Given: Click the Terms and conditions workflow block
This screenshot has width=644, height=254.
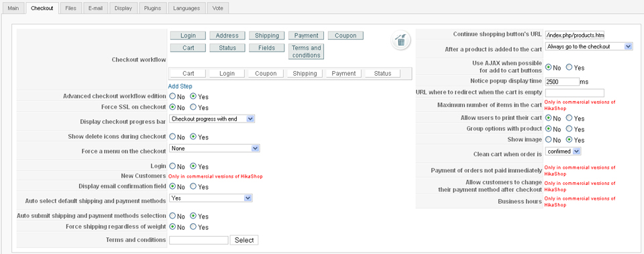Looking at the screenshot, I should click(x=306, y=52).
